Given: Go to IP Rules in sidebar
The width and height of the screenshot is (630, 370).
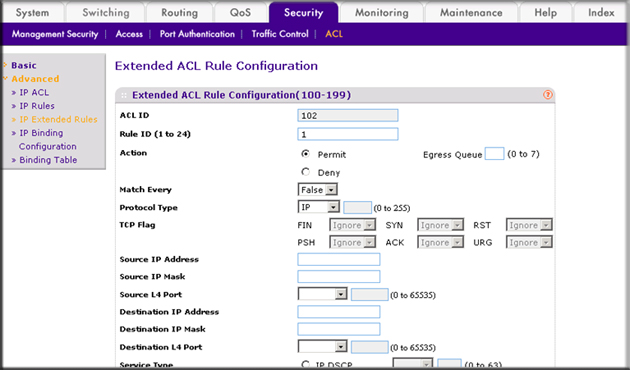Looking at the screenshot, I should pyautogui.click(x=37, y=106).
